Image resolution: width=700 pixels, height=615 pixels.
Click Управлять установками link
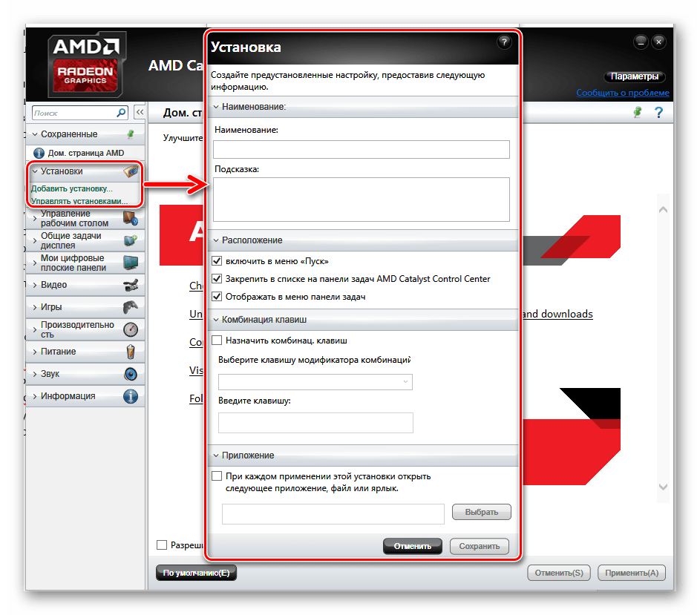(x=79, y=201)
